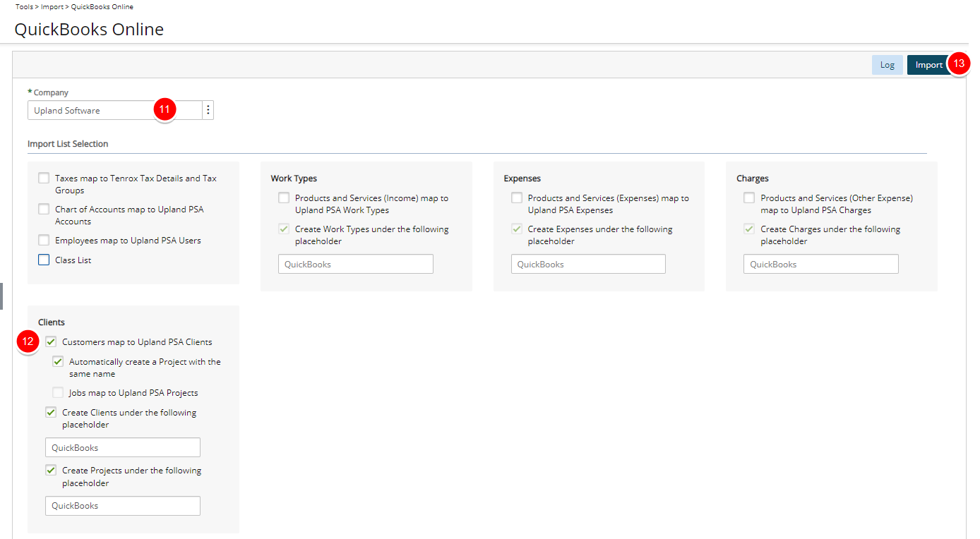Uncheck Automatically create a Project with same name
The height and width of the screenshot is (539, 980).
(x=58, y=362)
